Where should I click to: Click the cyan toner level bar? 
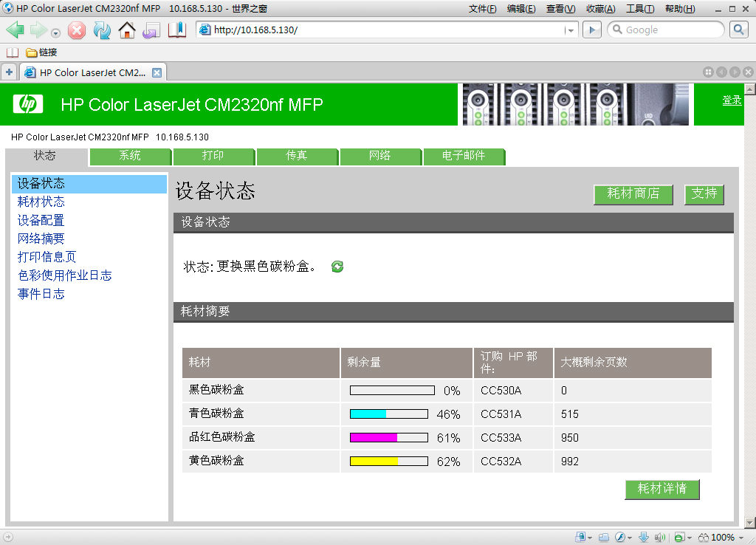tap(389, 414)
